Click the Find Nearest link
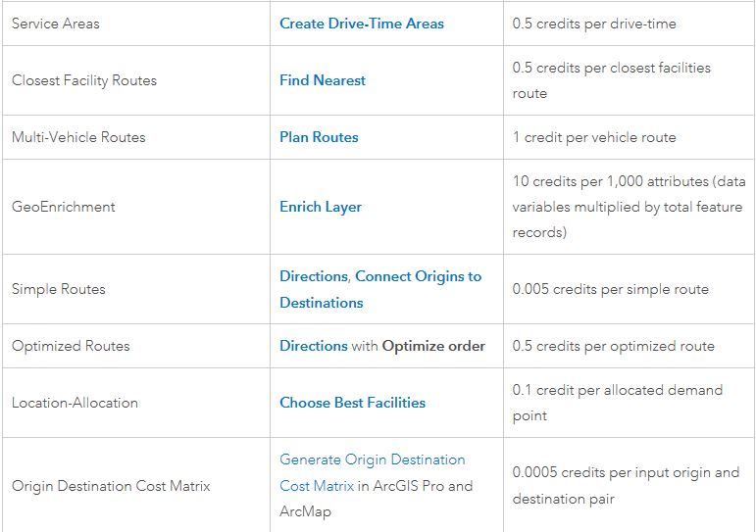The image size is (756, 532). (x=322, y=80)
